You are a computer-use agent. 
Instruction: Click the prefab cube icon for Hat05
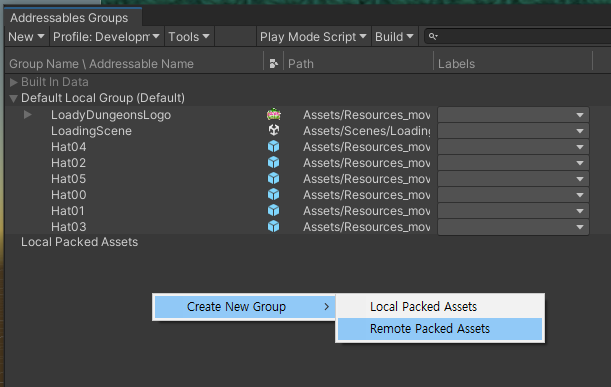click(x=274, y=178)
